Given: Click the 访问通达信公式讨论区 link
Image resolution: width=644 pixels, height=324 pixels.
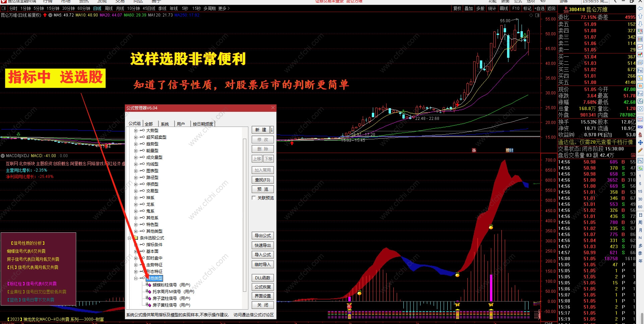Looking at the screenshot, I should coord(254,315).
